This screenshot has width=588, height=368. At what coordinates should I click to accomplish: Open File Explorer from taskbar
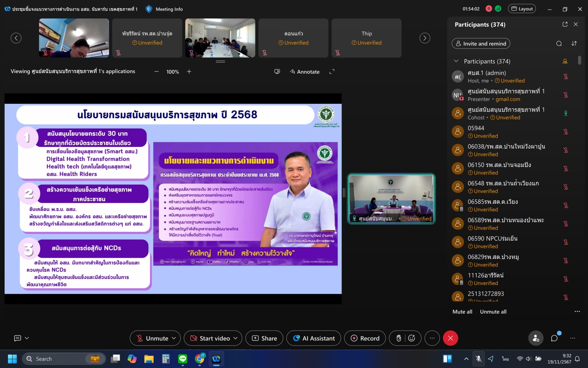coord(149,359)
